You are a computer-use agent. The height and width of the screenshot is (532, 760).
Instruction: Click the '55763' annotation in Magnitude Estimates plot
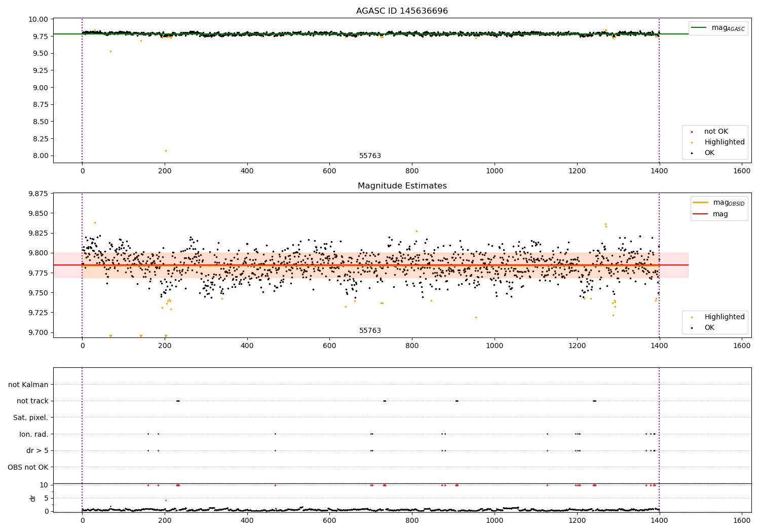370,331
